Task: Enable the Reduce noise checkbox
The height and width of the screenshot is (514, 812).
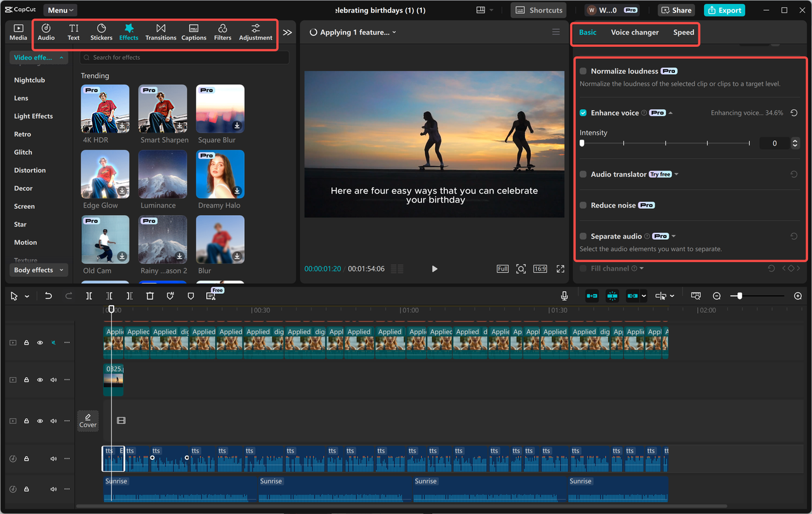Action: click(x=583, y=205)
